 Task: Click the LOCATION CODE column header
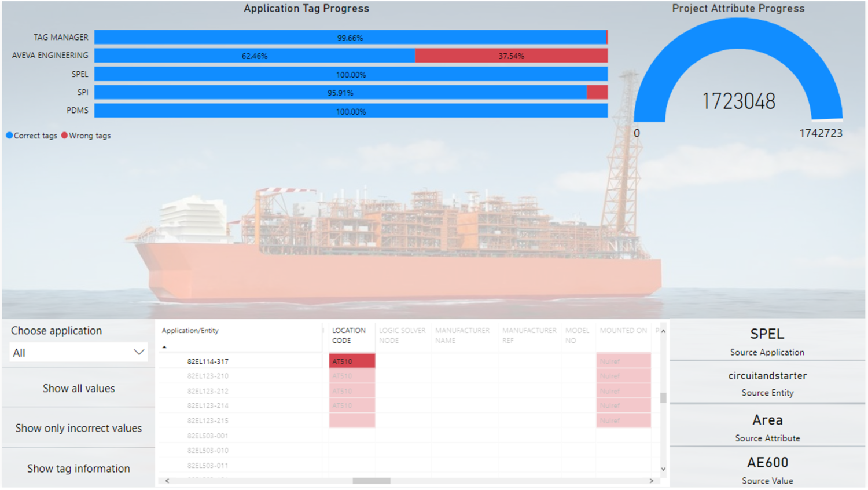(348, 335)
